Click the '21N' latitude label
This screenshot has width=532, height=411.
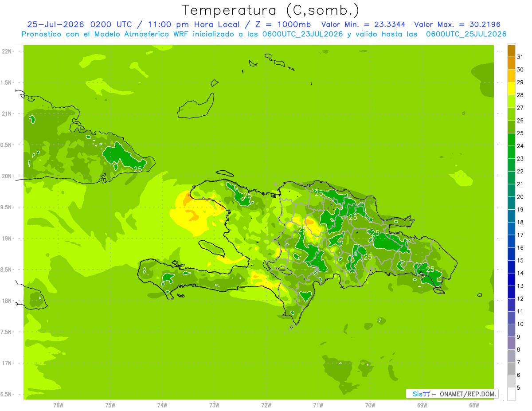(6, 114)
